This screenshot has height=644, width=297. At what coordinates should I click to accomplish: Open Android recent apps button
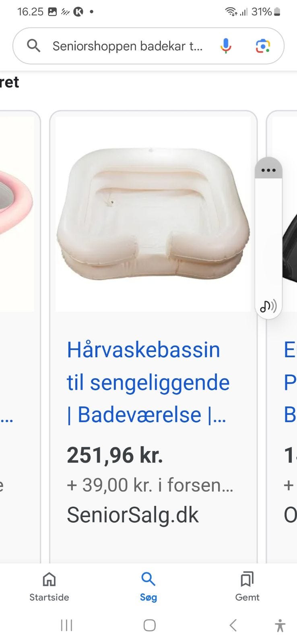click(x=66, y=625)
